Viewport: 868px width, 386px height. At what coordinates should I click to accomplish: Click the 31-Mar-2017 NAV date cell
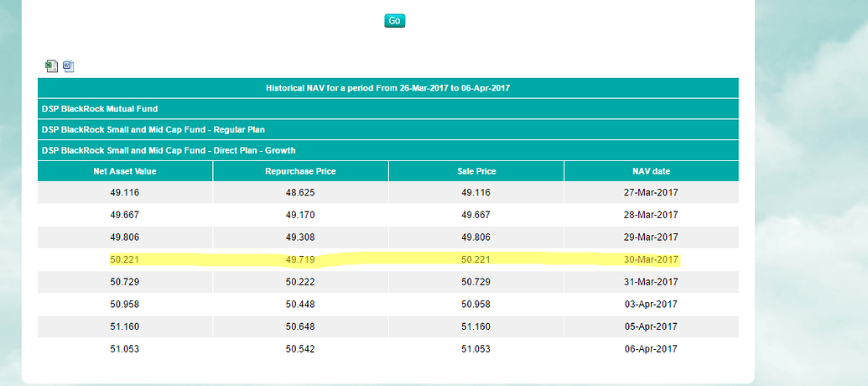click(x=651, y=282)
